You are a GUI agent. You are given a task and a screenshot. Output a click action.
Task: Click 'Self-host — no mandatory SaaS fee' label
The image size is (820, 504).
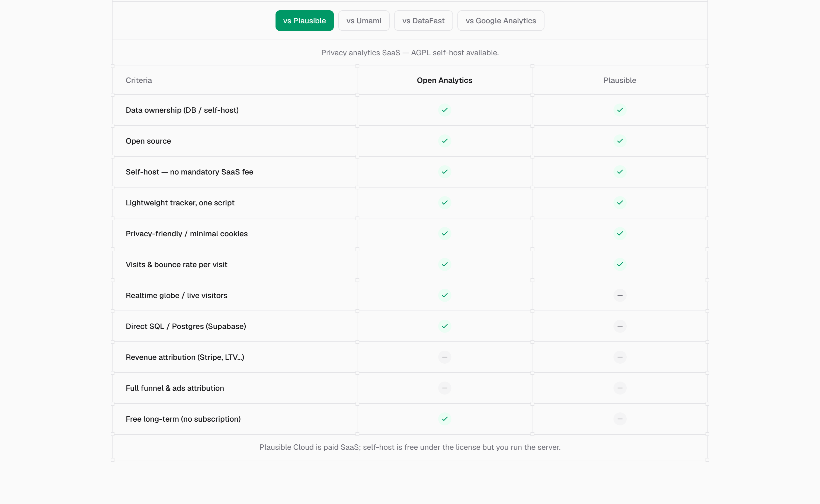pyautogui.click(x=190, y=172)
